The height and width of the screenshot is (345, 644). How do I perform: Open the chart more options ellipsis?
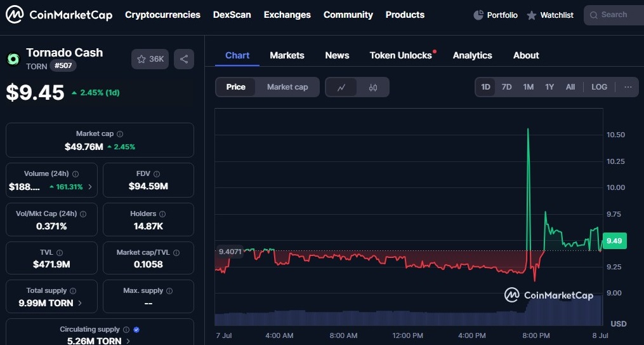(x=628, y=87)
